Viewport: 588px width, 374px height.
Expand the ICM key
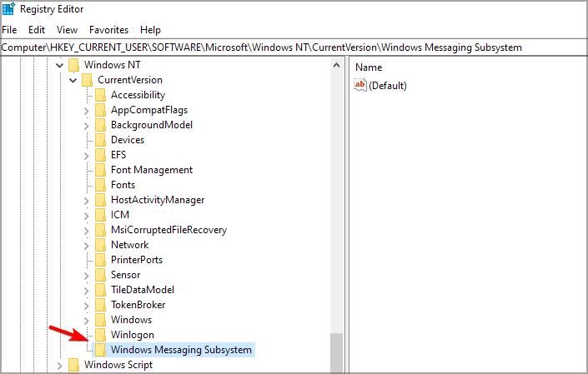tap(87, 216)
